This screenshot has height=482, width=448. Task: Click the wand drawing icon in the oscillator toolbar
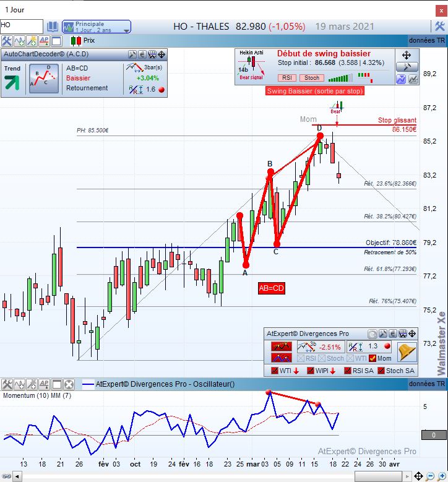point(32,385)
